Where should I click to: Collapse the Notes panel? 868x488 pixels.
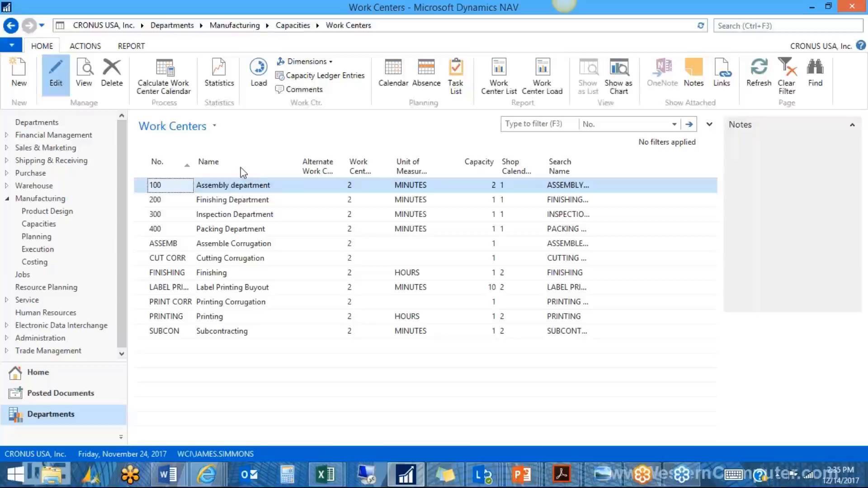pos(852,124)
